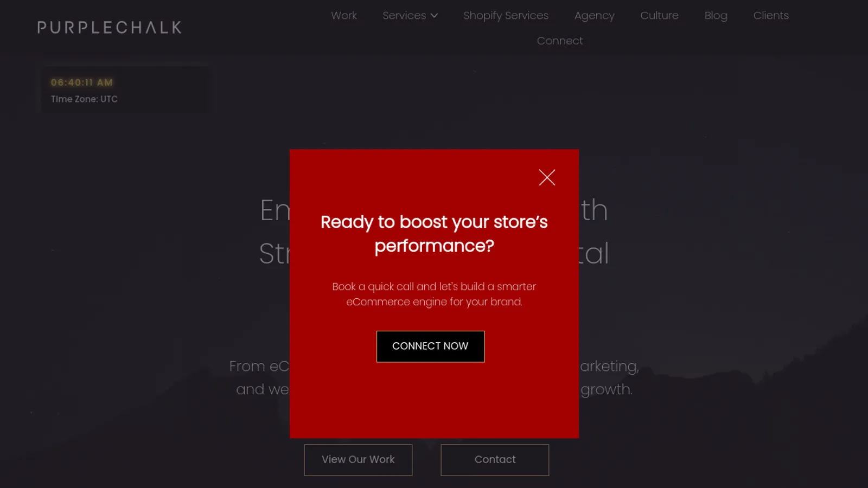Screen dimensions: 868x488
Task: Open the Blog link in navigation
Action: tap(716, 16)
